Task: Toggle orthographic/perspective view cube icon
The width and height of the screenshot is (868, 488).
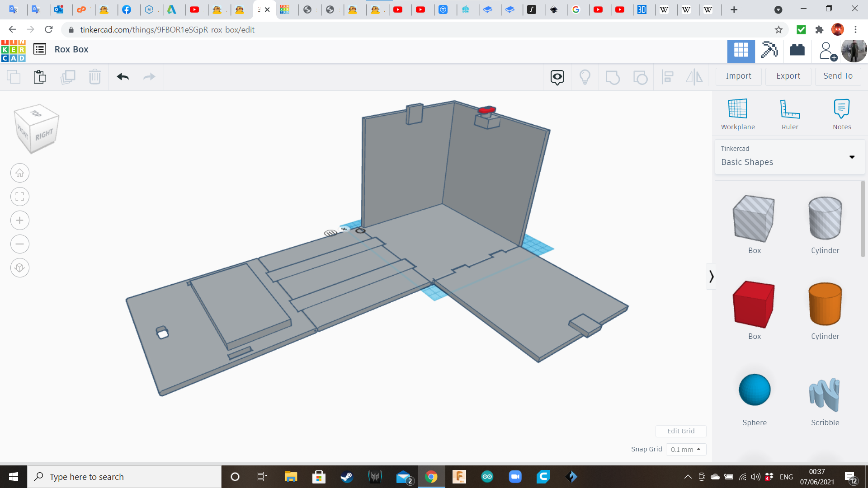Action: pyautogui.click(x=20, y=268)
